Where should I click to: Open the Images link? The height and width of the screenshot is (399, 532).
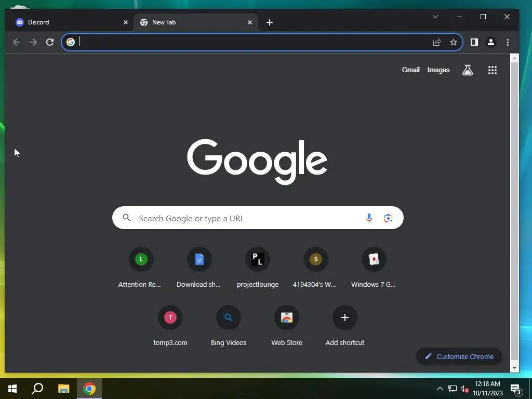[x=438, y=70]
